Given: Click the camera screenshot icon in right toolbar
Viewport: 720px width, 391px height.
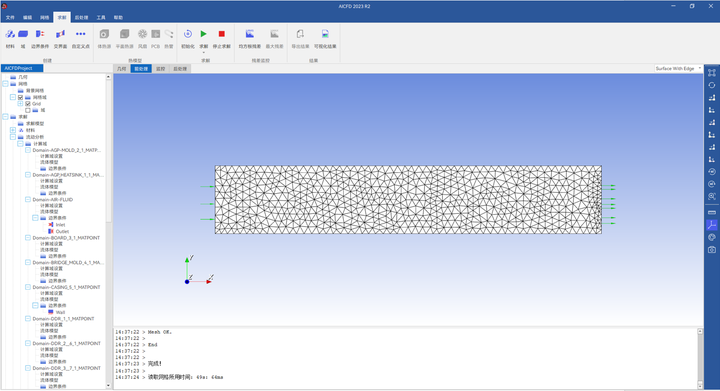Looking at the screenshot, I should coord(712,250).
